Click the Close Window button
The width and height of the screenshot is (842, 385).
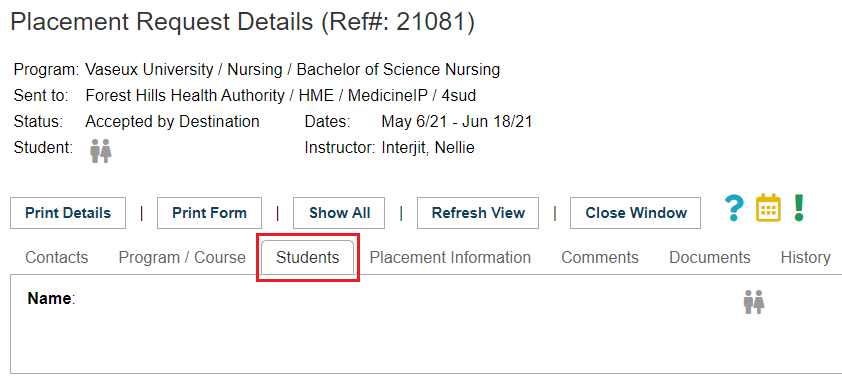[636, 213]
